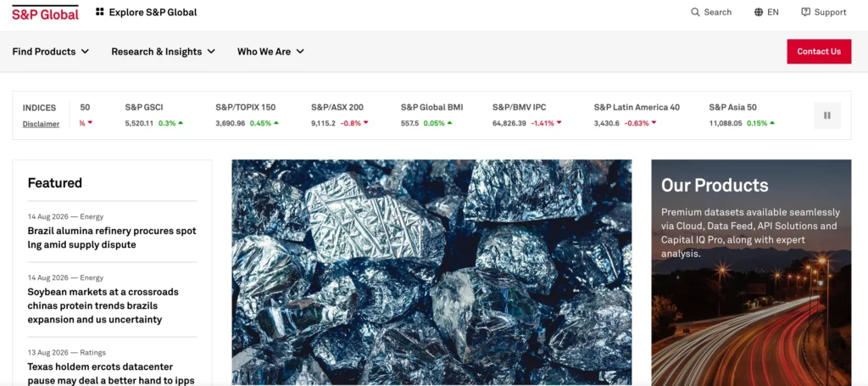868x386 pixels.
Task: Click the Explore S&P Global grid icon
Action: (x=100, y=12)
